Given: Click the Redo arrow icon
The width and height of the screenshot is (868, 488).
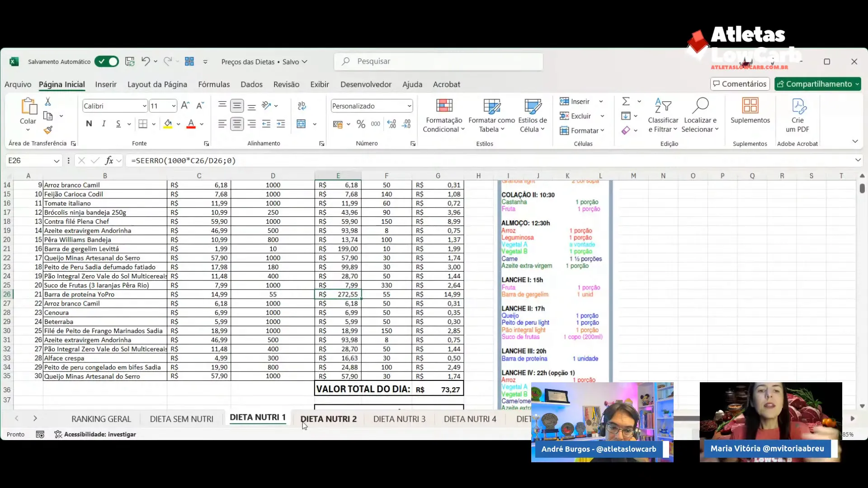Looking at the screenshot, I should (168, 61).
